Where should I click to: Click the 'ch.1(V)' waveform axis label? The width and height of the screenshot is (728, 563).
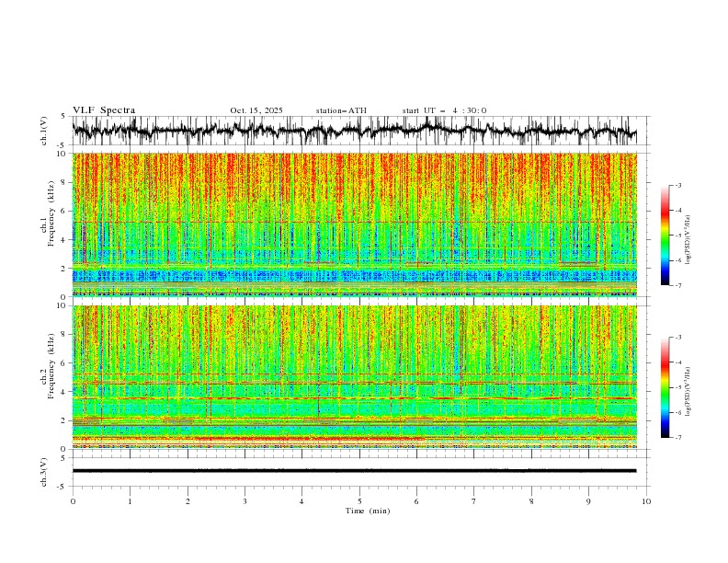click(44, 131)
